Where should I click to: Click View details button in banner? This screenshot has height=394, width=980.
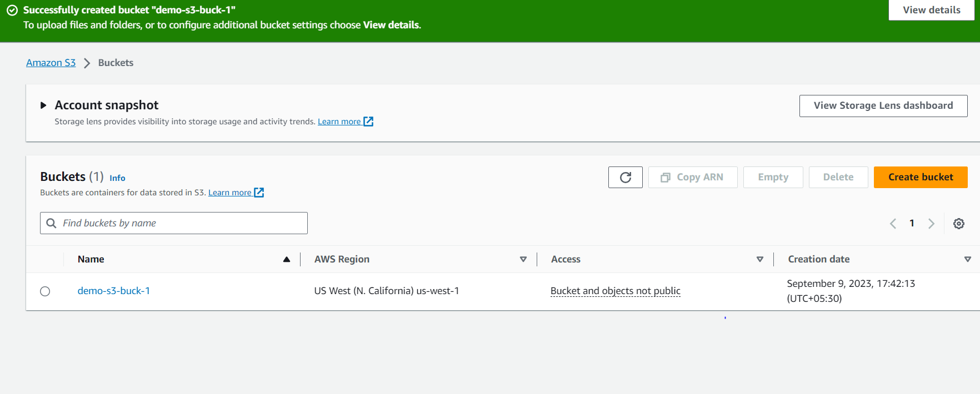click(932, 10)
